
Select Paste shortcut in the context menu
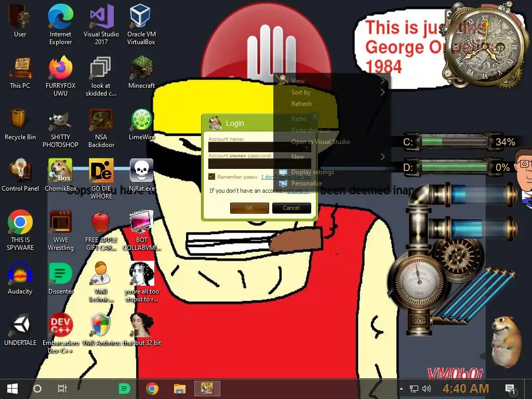(x=311, y=130)
